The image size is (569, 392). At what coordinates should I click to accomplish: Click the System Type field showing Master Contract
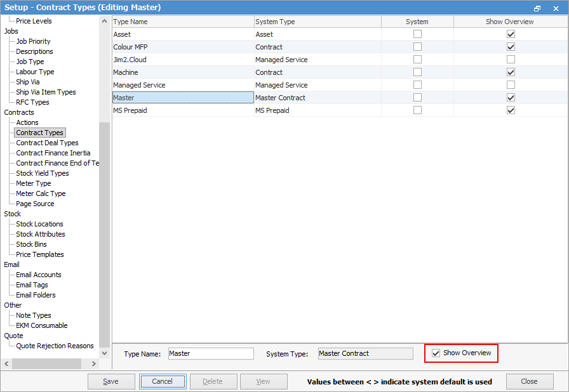tap(365, 353)
